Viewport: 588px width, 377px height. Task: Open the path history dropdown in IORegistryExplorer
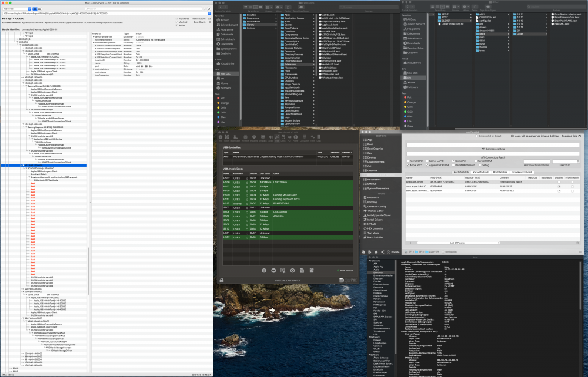(x=209, y=13)
